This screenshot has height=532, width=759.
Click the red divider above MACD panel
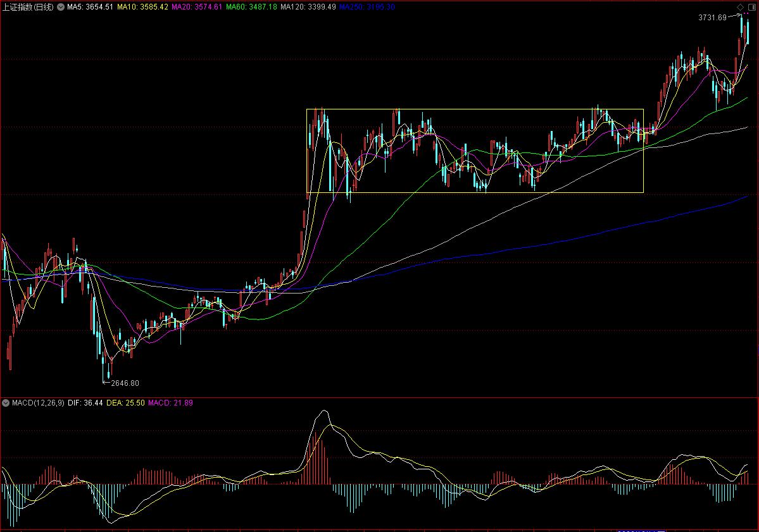380,397
